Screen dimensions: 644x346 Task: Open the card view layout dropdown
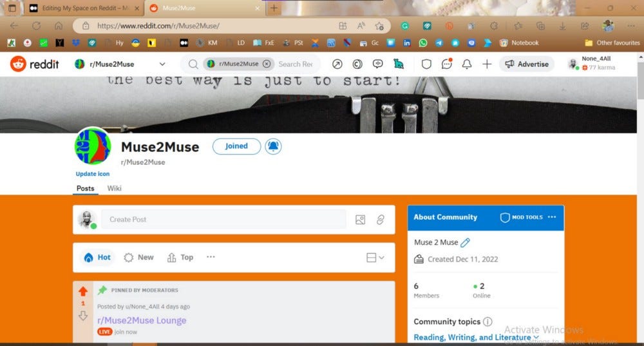(x=375, y=257)
